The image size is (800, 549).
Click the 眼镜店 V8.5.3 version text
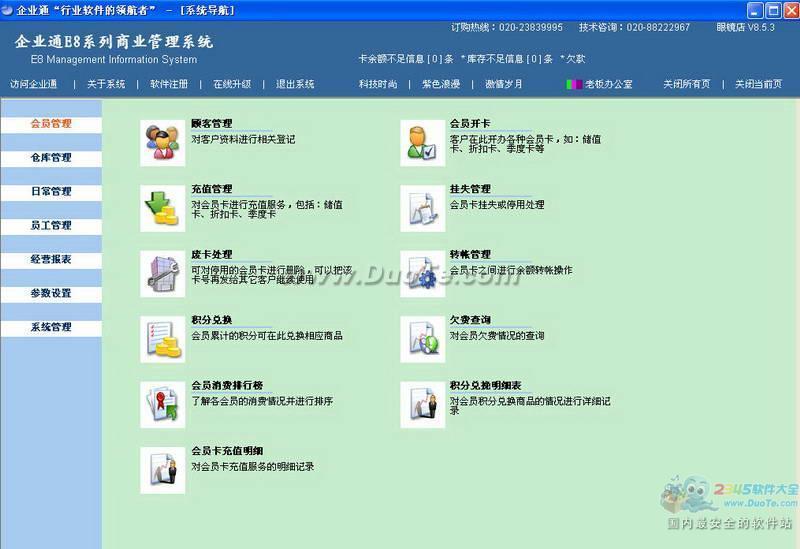pos(745,28)
